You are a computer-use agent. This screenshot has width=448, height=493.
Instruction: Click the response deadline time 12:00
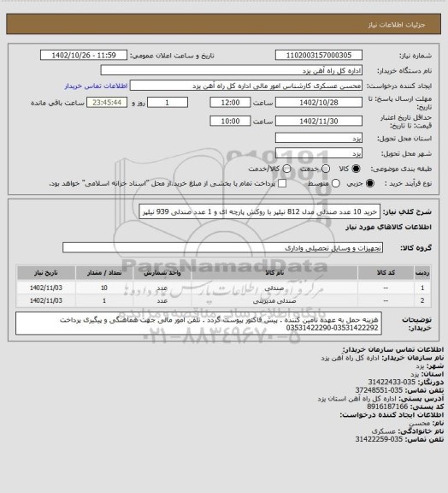coord(230,103)
